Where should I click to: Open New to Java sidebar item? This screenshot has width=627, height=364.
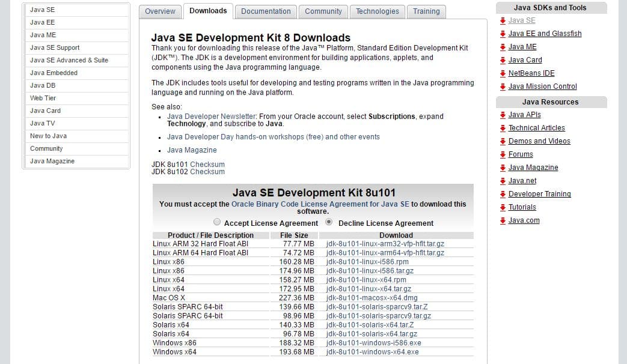[x=76, y=136]
